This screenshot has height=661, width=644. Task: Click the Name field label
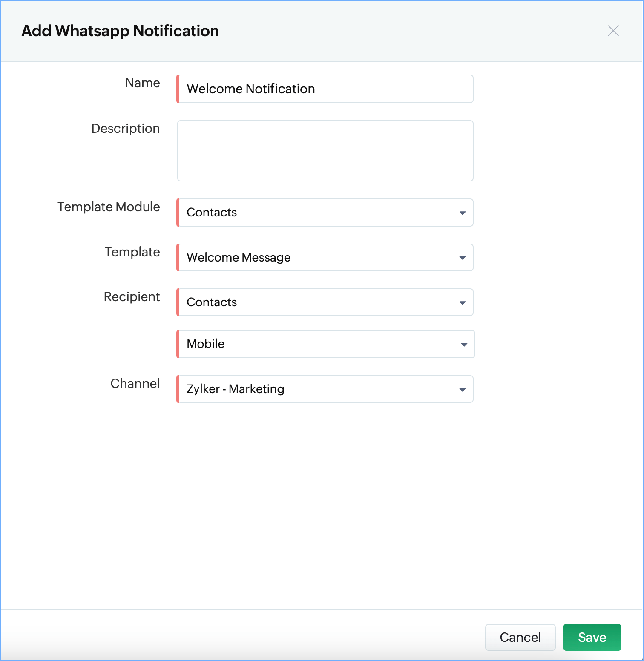(143, 83)
